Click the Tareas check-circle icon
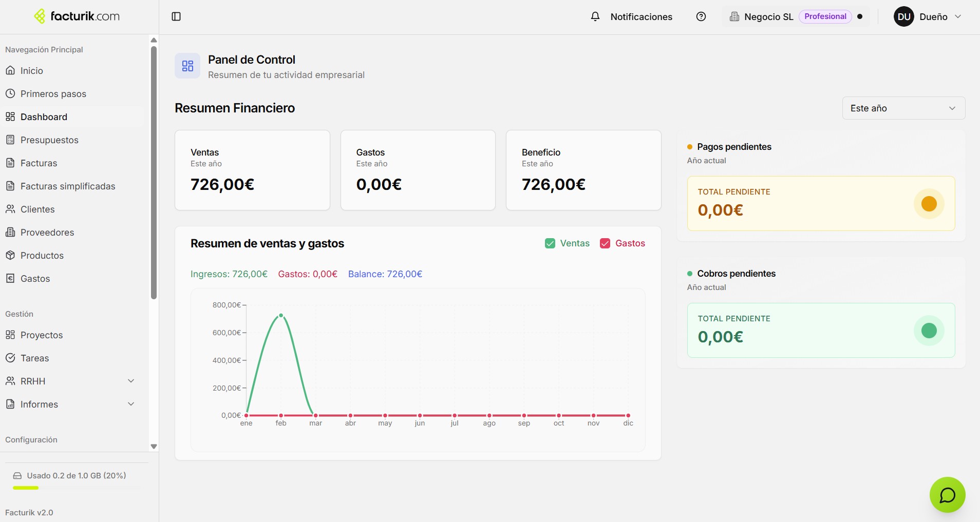The width and height of the screenshot is (980, 522). 10,358
